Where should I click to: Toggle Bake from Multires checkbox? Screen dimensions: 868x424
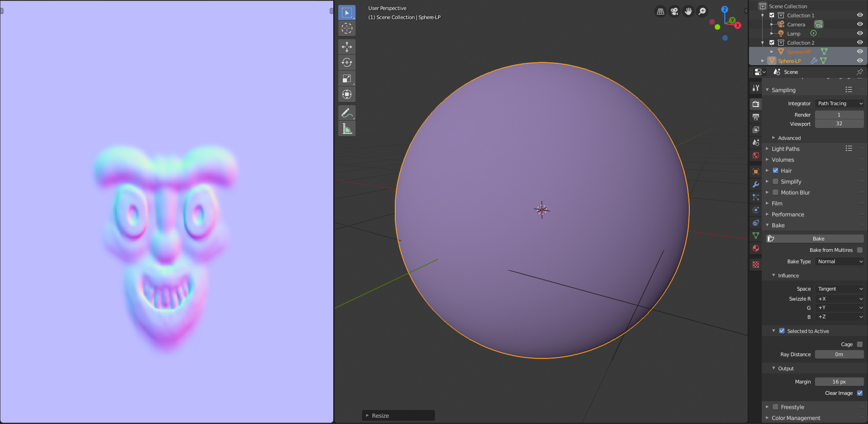860,250
